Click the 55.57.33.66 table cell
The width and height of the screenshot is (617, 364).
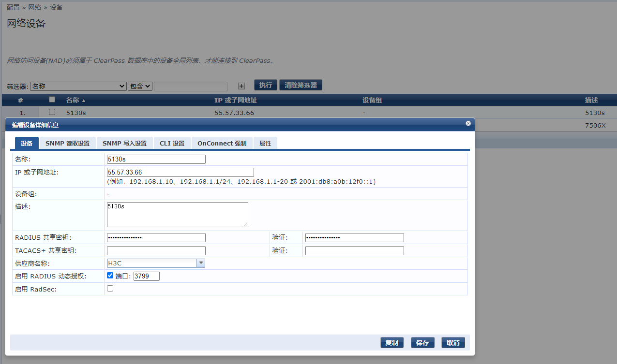(234, 113)
